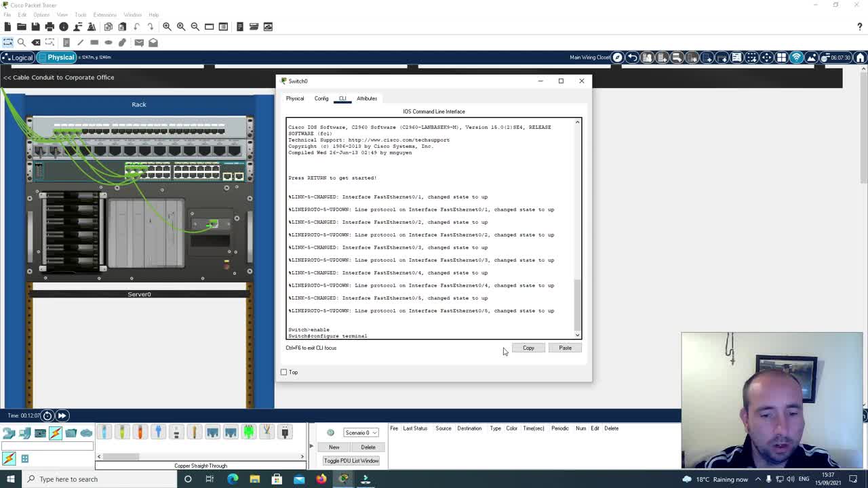Open Firefox from the taskbar
The height and width of the screenshot is (488, 868).
pos(321,479)
